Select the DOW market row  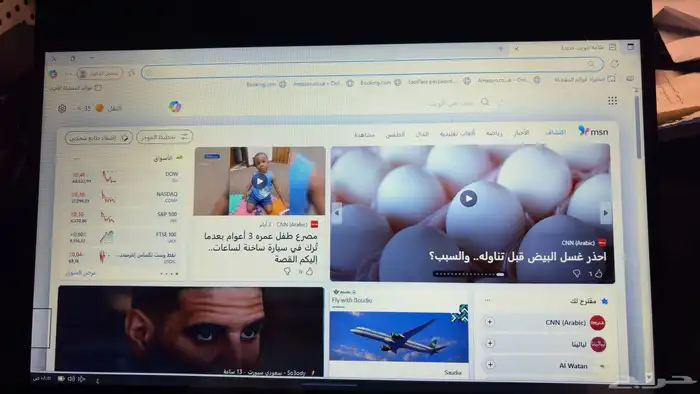click(124, 177)
